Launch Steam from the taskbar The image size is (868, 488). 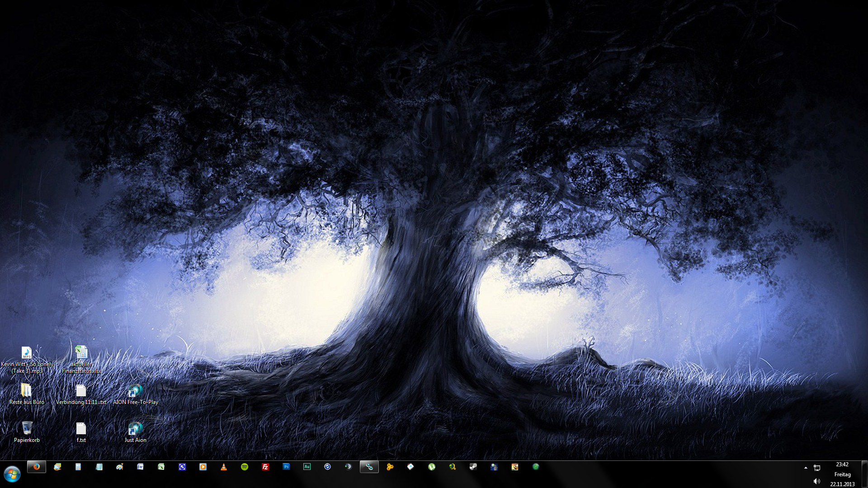(473, 467)
